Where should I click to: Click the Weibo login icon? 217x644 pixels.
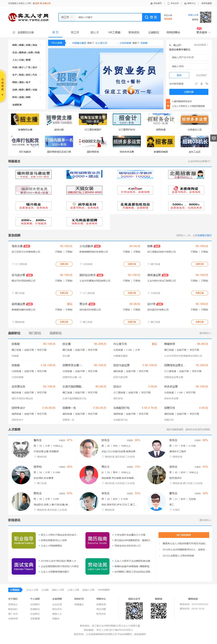(196, 84)
